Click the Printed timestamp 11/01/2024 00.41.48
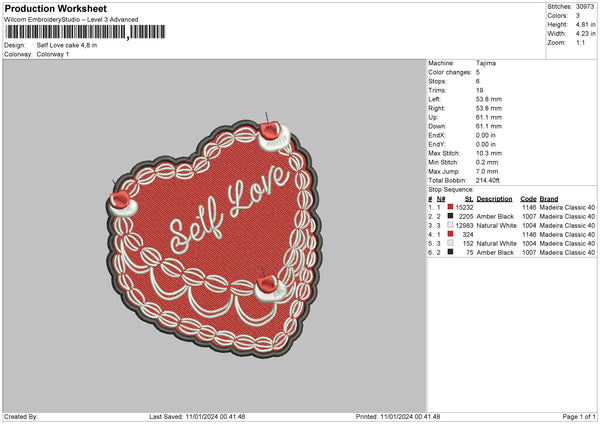 pyautogui.click(x=410, y=416)
